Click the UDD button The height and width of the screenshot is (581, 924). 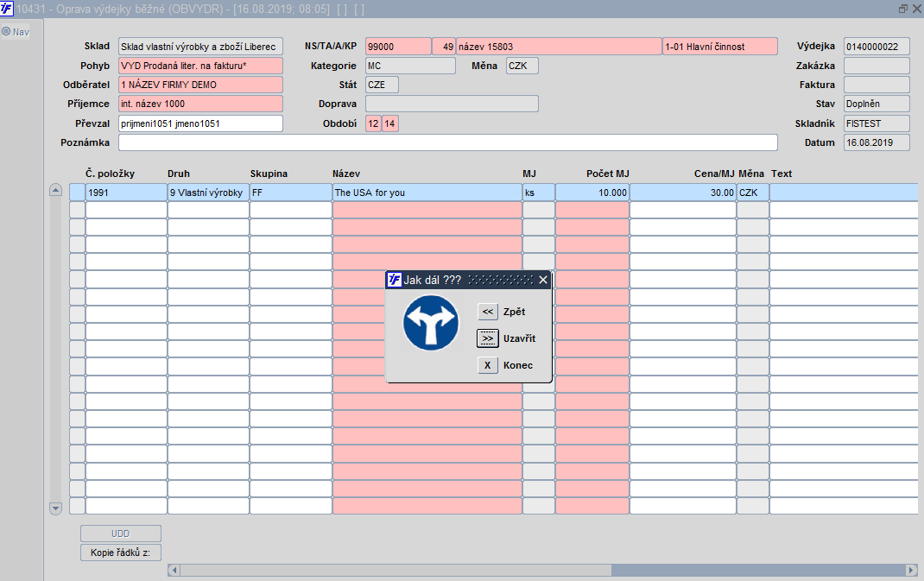click(x=121, y=534)
